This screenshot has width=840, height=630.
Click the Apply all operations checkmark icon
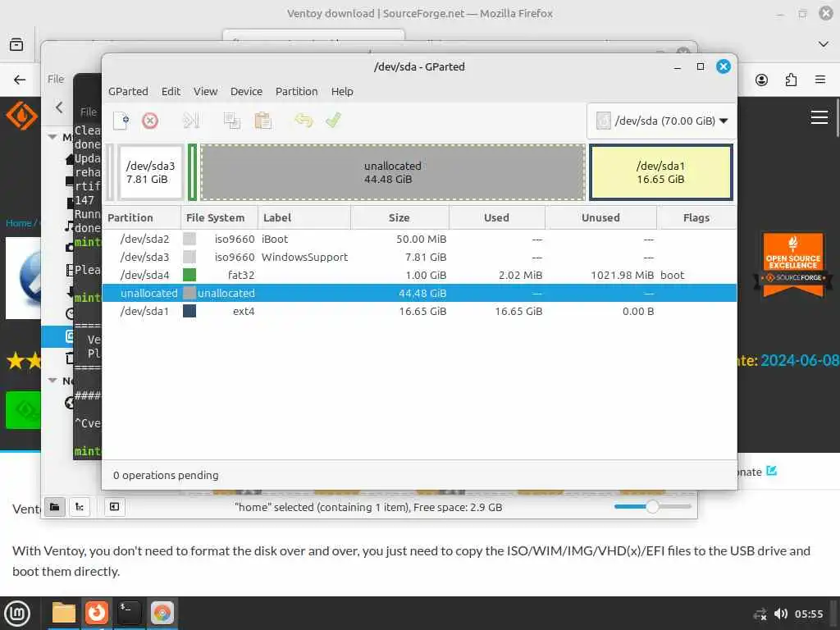click(333, 120)
